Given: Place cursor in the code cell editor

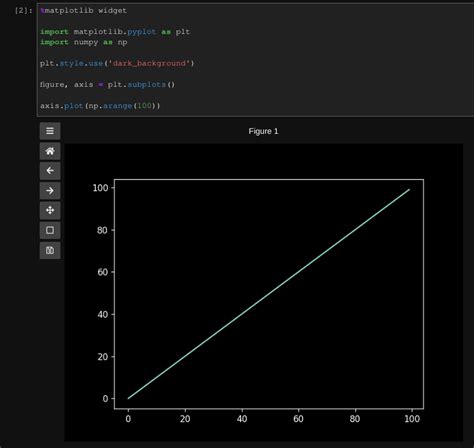Looking at the screenshot, I should pyautogui.click(x=255, y=60).
